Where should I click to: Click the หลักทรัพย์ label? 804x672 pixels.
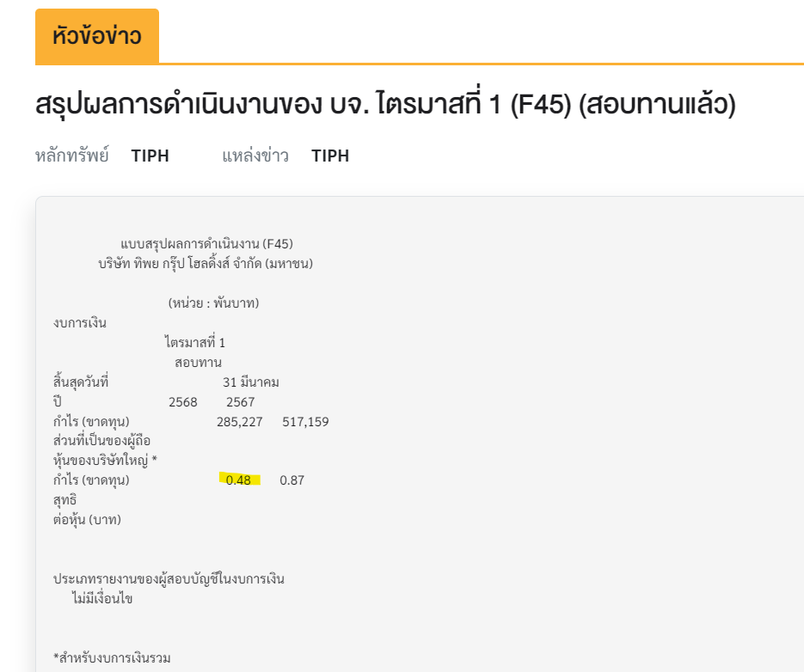(71, 156)
